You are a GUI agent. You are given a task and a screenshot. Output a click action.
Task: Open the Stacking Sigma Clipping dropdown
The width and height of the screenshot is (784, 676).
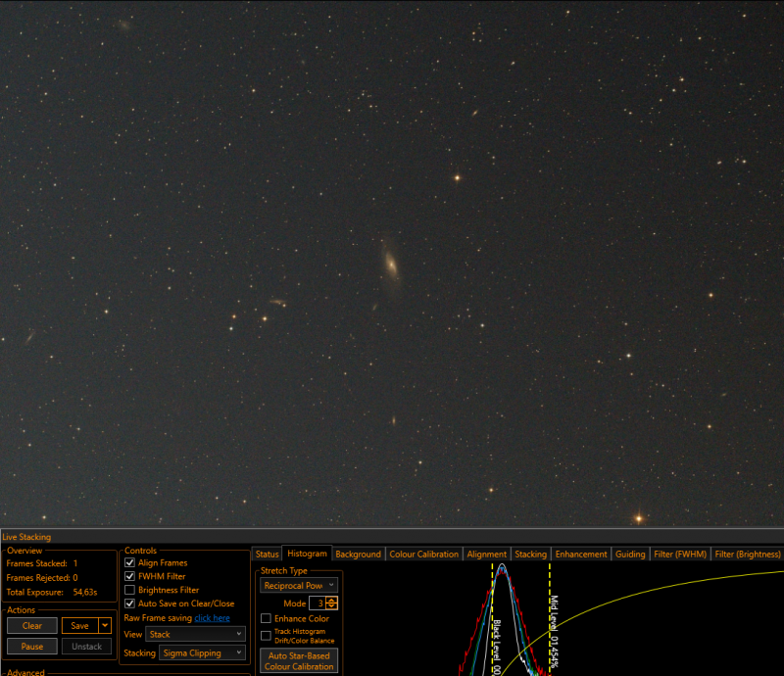click(x=202, y=653)
